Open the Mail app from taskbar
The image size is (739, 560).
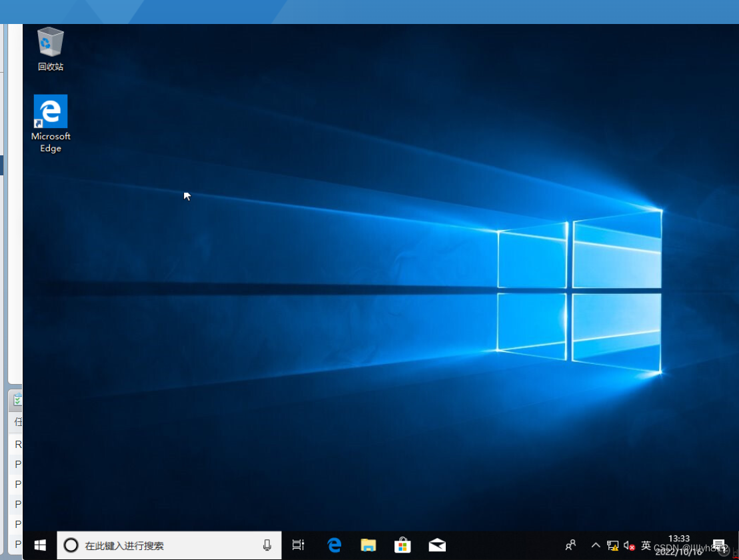click(437, 545)
